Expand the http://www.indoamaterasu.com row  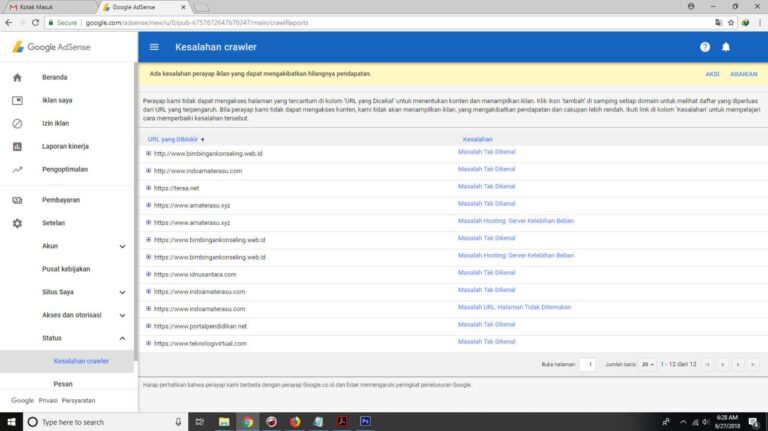tap(148, 170)
